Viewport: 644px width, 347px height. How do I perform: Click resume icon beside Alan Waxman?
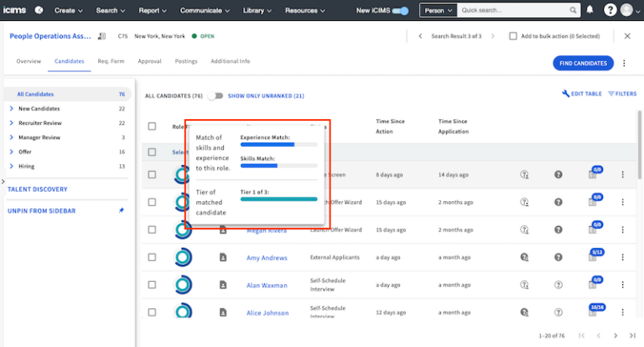(x=223, y=285)
